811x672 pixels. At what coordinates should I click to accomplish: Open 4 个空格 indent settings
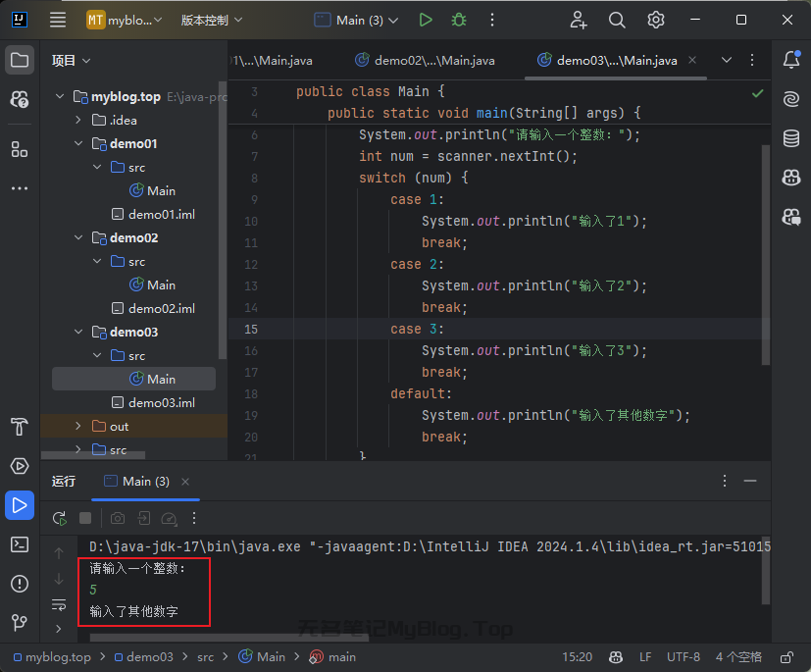click(x=738, y=657)
